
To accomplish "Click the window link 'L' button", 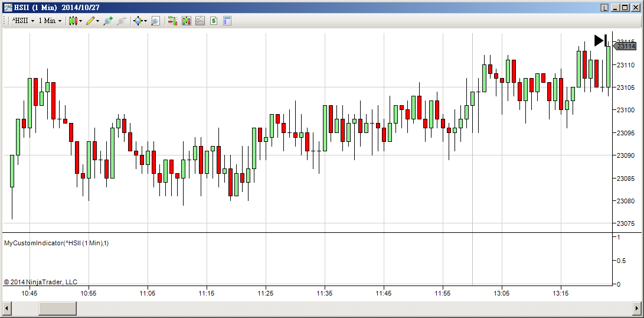I will pos(604,8).
